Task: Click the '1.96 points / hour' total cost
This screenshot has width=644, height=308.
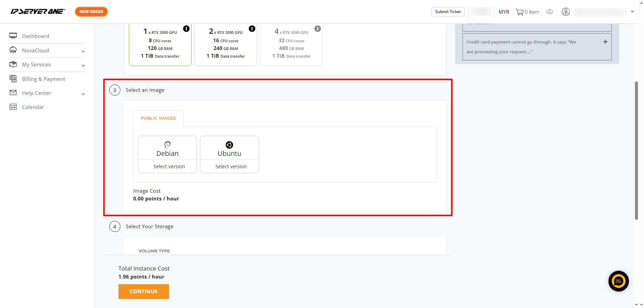Action: [x=141, y=277]
